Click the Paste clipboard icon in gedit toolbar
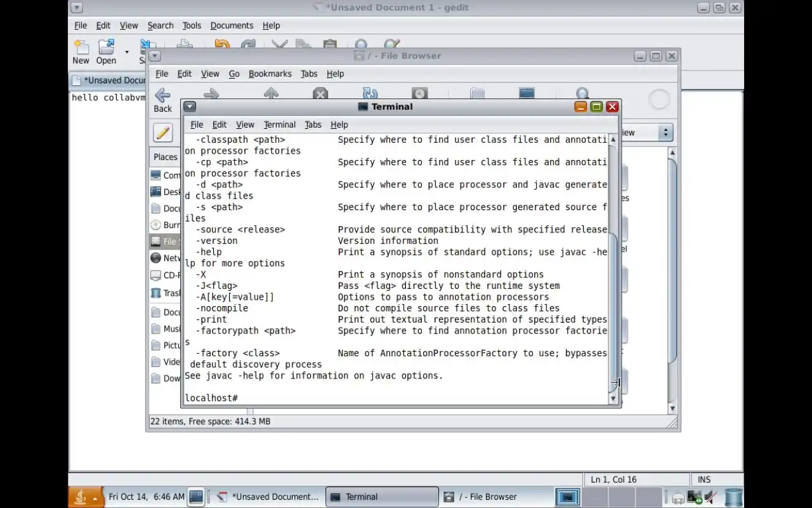This screenshot has width=812, height=508. point(330,44)
